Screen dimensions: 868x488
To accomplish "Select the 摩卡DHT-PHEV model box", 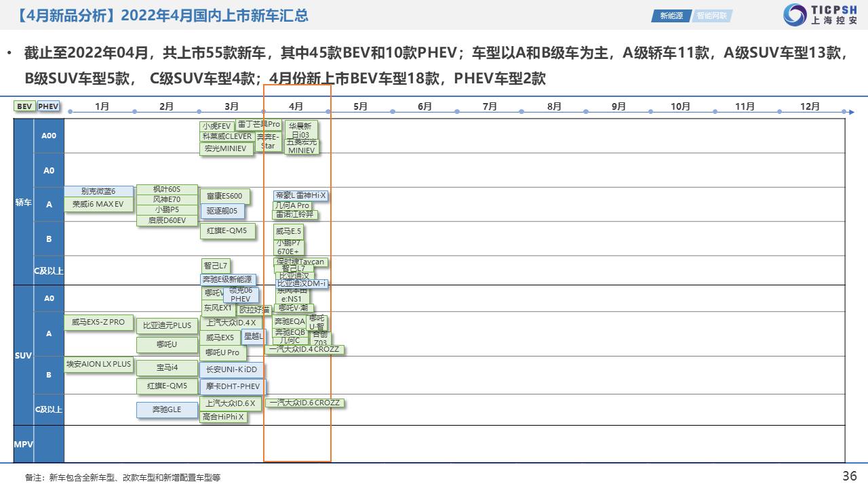I will point(233,386).
